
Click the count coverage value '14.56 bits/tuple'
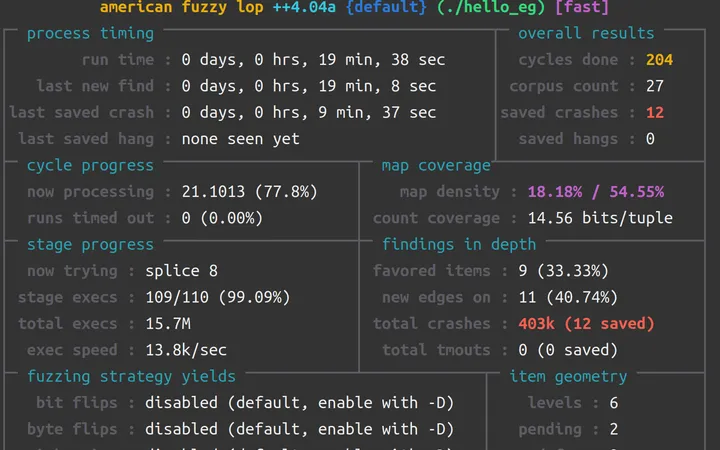600,218
